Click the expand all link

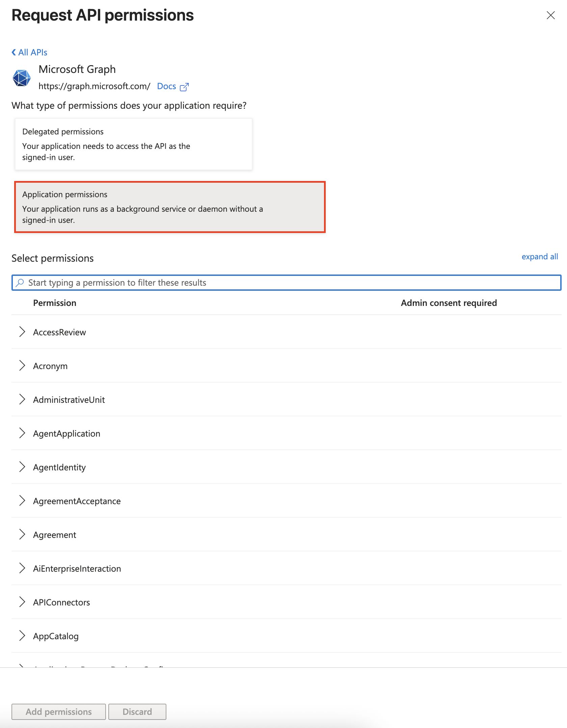tap(540, 257)
